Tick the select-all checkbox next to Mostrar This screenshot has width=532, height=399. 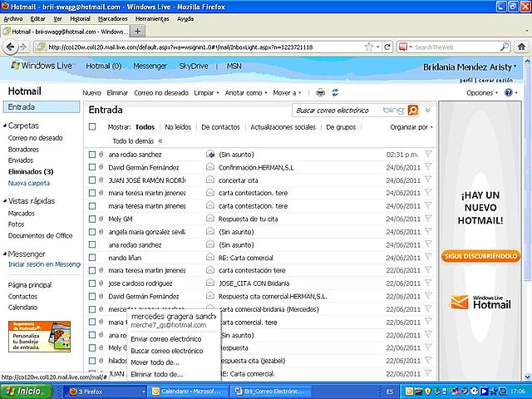pyautogui.click(x=92, y=126)
